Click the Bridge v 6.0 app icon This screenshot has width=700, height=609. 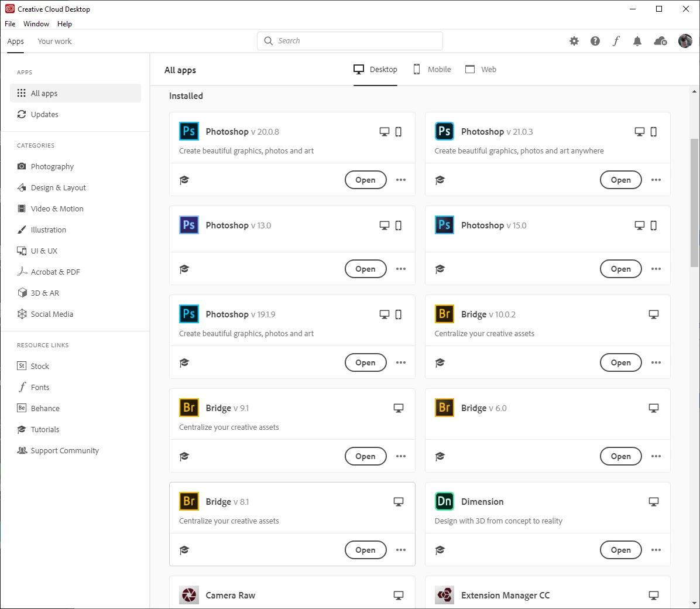point(444,408)
